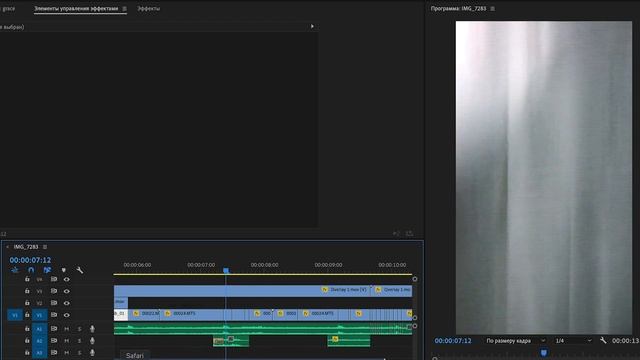
Task: Toggle sync lock icon on track V3
Action: point(54,291)
